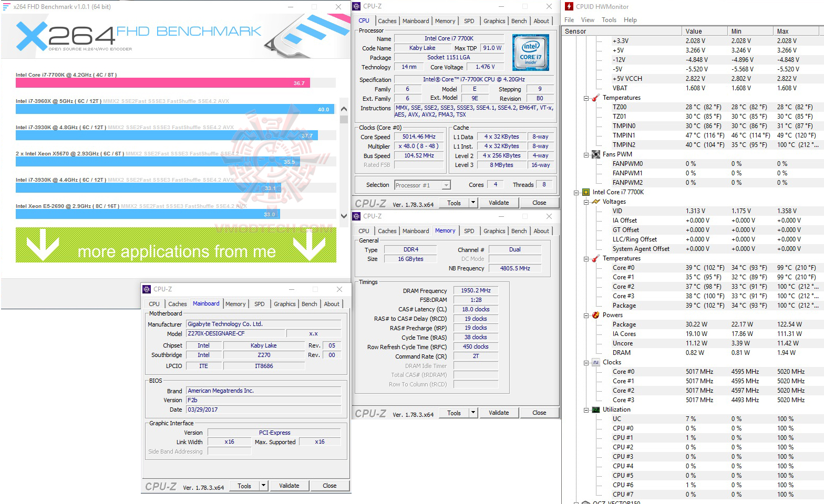Collapse the Temperatures node containing TZ00
Viewport: 824px width, 504px height.
[586, 98]
